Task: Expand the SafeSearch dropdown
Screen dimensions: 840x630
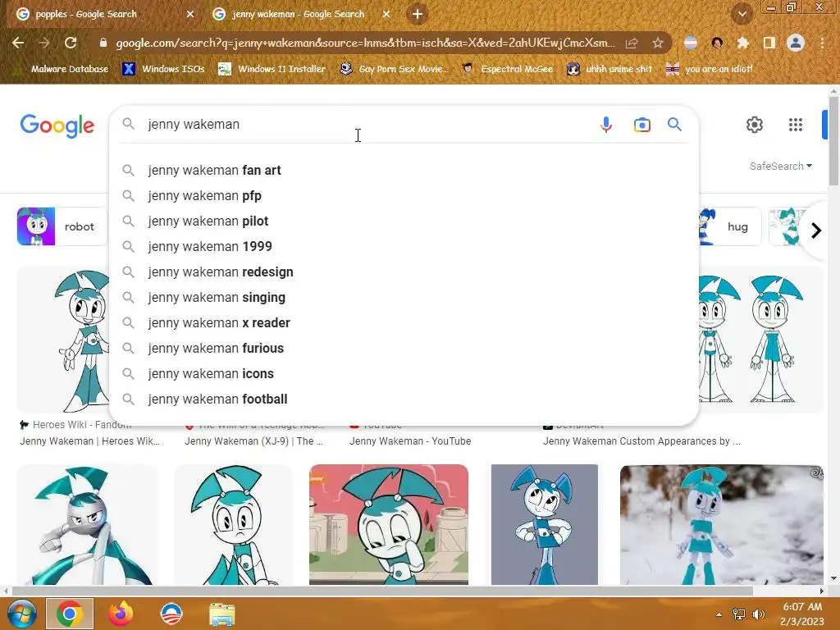Action: coord(781,166)
